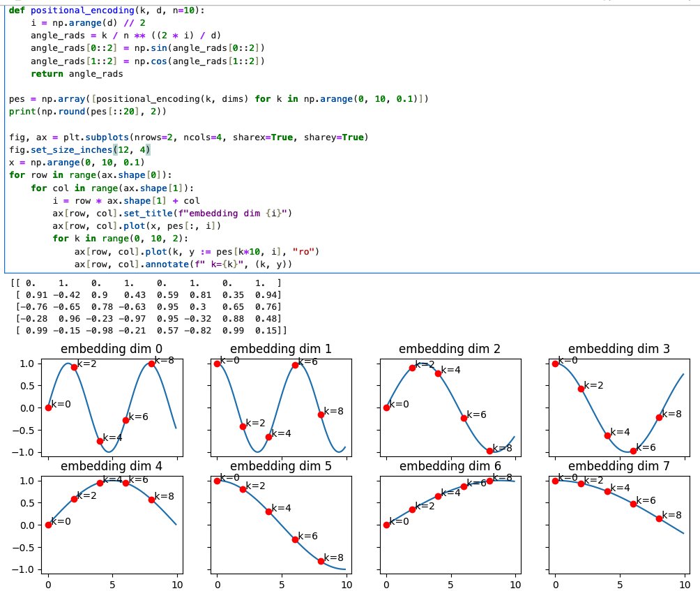Click the 'pes = np.array' line
The image size is (700, 591).
pyautogui.click(x=219, y=98)
